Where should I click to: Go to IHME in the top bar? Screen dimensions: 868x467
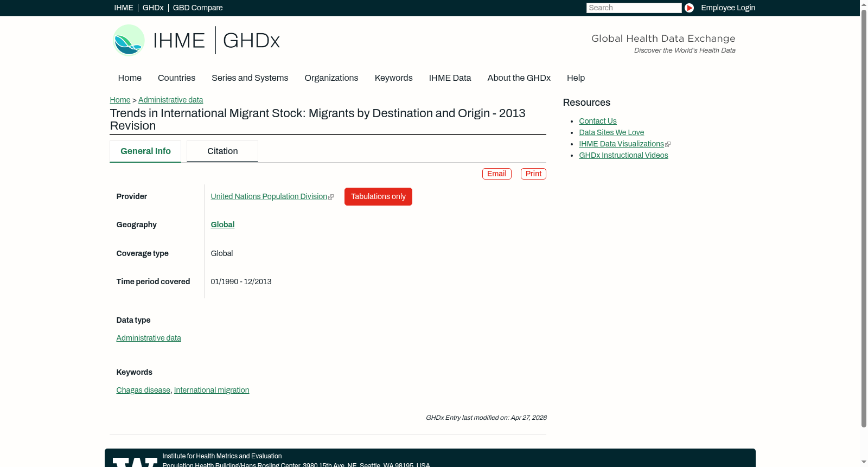pos(124,8)
